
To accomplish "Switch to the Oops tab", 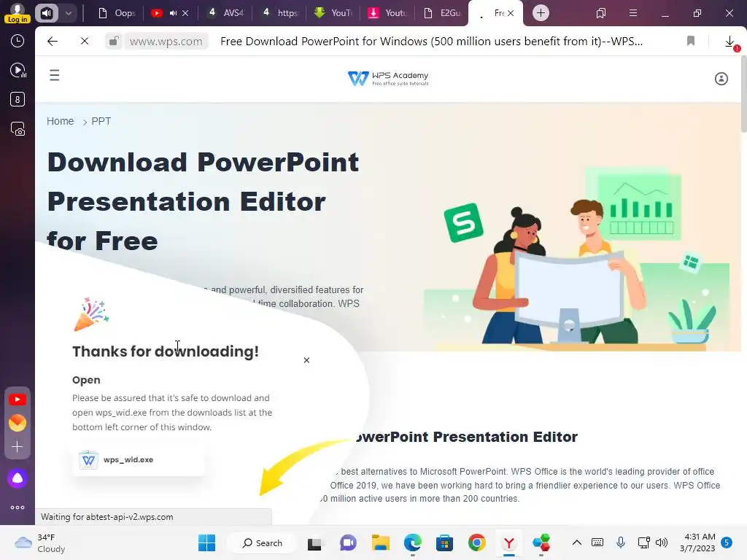I will (117, 13).
